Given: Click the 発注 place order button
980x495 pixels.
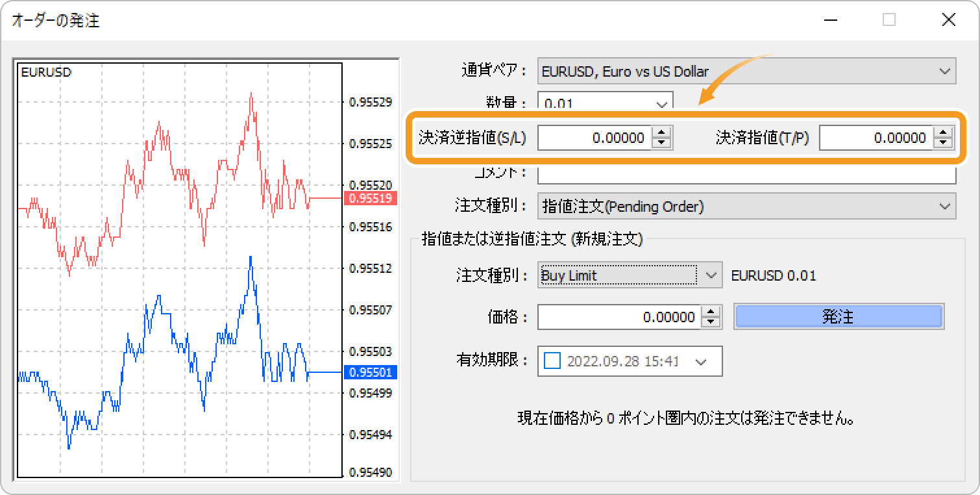Looking at the screenshot, I should pos(838,317).
